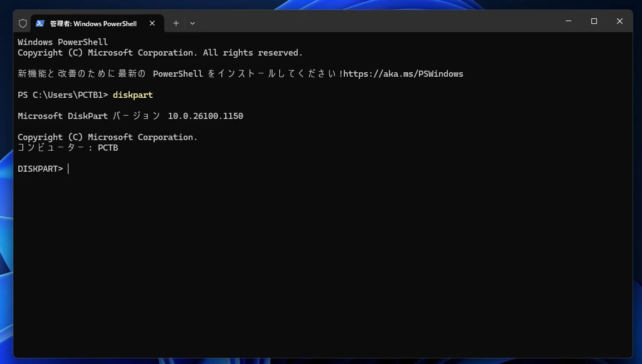Select the 管理者: Windows PowerShell tab
Viewport: 642px width, 364px height.
tap(93, 24)
